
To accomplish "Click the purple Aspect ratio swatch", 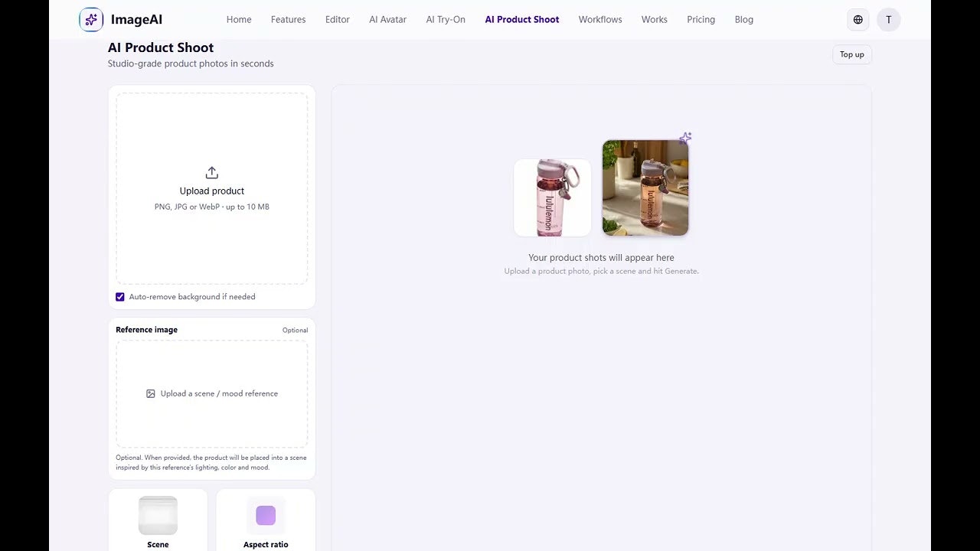I will (266, 515).
